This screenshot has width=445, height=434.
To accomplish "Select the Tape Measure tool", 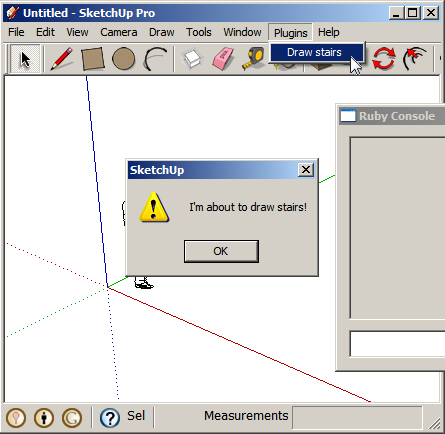I will click(x=253, y=59).
